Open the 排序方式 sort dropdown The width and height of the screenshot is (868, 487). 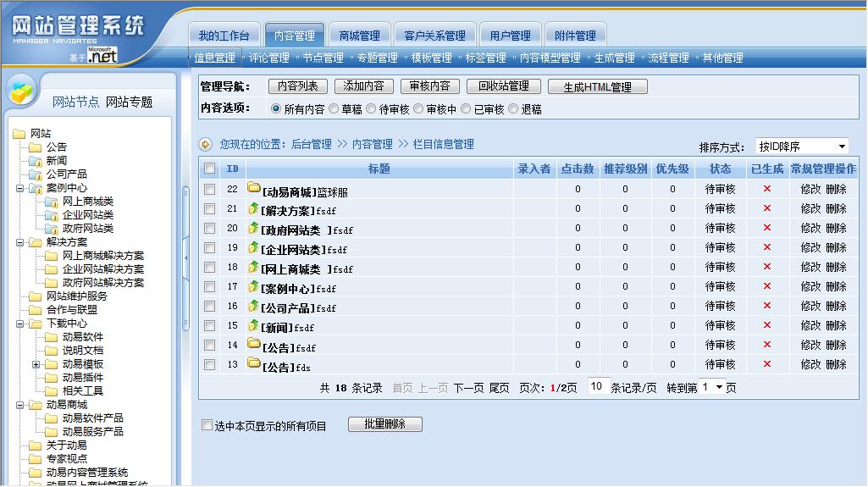[801, 147]
